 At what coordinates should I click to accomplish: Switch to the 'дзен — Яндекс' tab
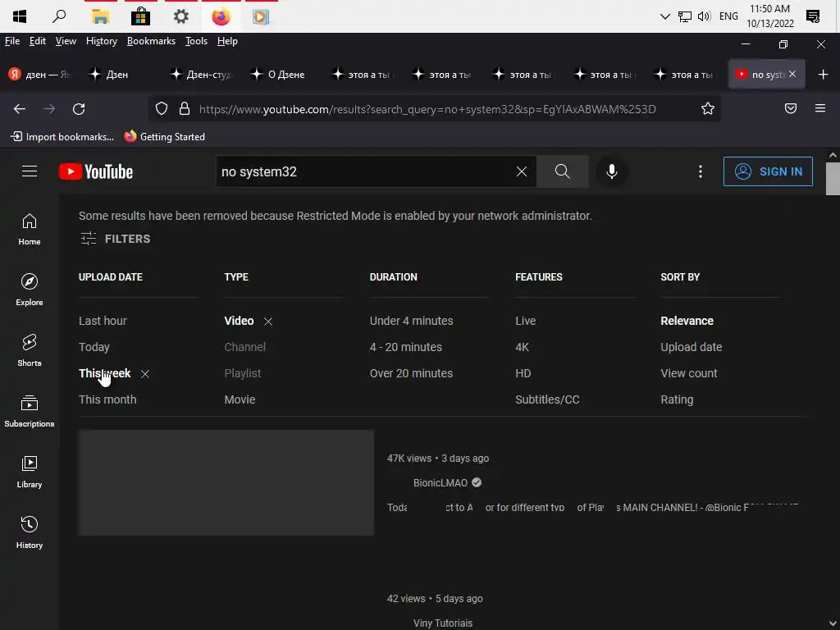click(x=41, y=75)
